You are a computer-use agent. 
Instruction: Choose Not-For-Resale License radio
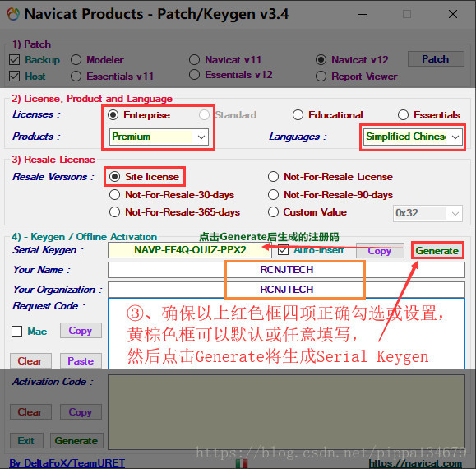click(273, 176)
